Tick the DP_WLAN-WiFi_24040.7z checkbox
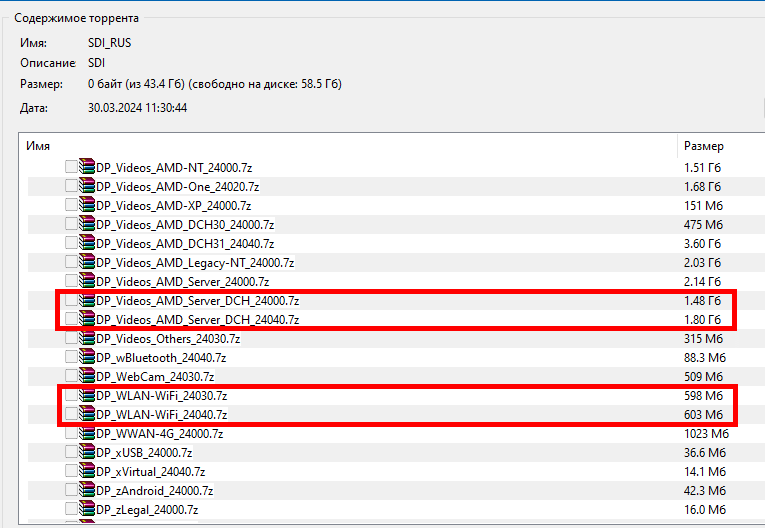Screen dimensions: 765x528 click(71, 414)
